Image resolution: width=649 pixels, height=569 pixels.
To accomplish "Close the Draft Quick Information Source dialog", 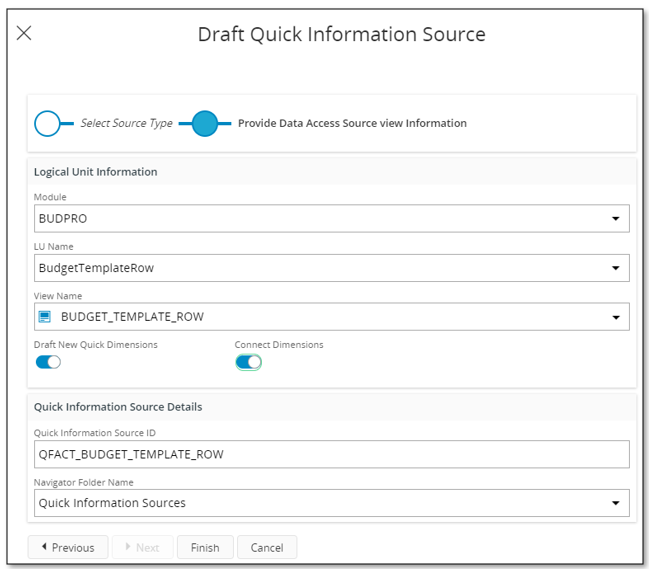I will coord(24,33).
